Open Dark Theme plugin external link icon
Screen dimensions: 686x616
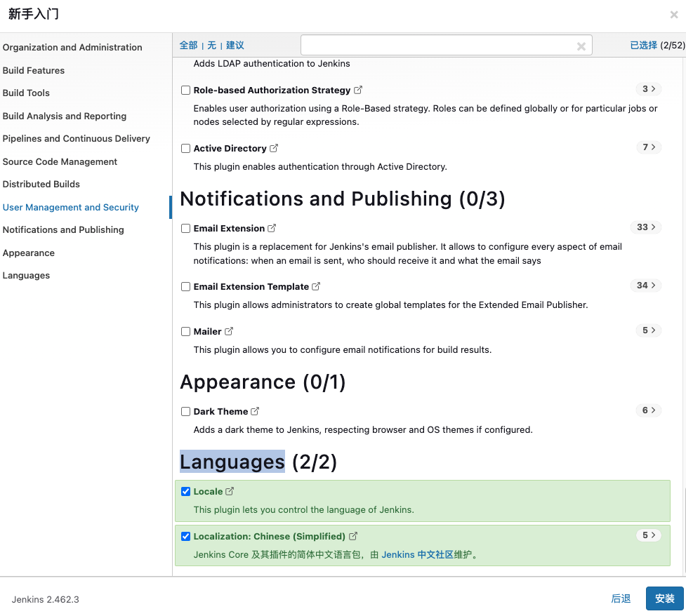pos(255,411)
